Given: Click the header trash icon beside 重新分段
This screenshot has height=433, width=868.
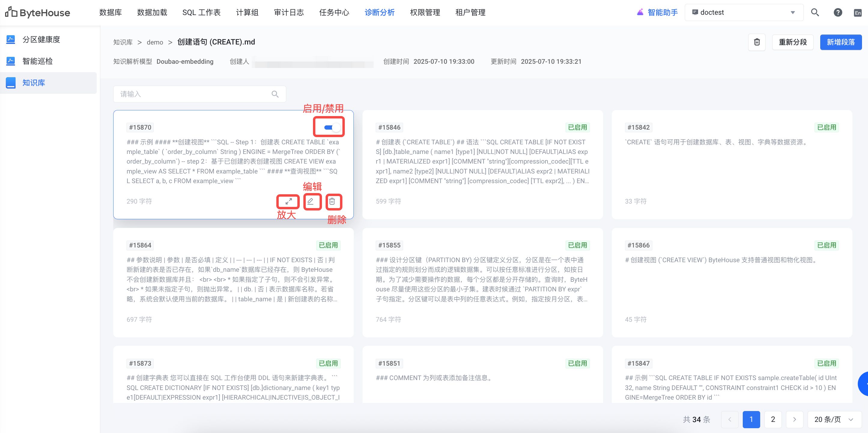Looking at the screenshot, I should point(757,42).
